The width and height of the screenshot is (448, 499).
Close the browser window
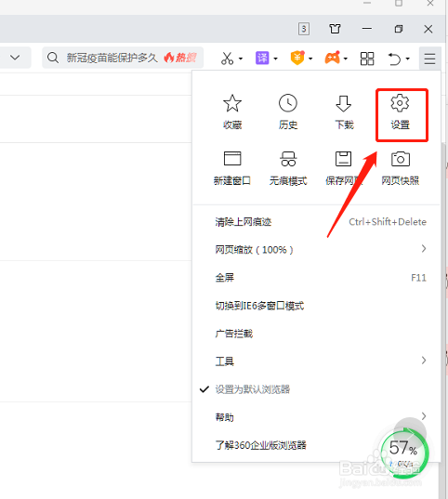pyautogui.click(x=428, y=29)
